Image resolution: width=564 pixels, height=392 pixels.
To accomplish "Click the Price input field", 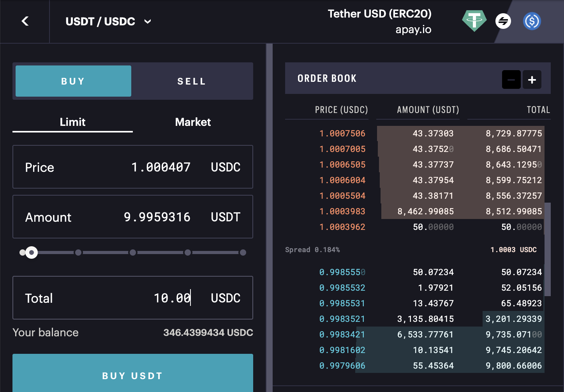I will tap(133, 167).
